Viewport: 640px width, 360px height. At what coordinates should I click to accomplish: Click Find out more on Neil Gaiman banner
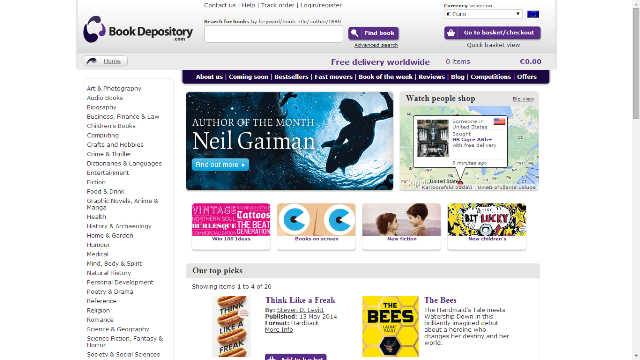[x=220, y=164]
